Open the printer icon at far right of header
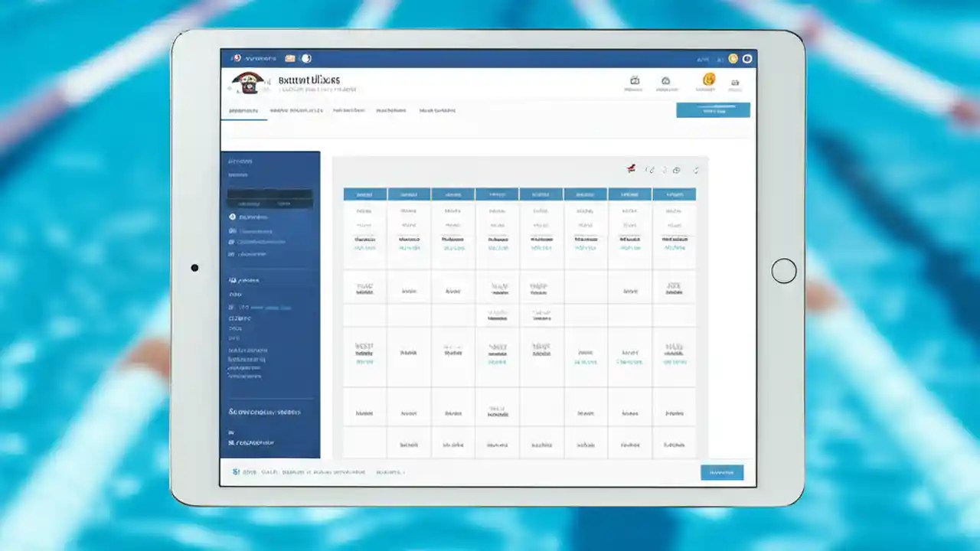The image size is (980, 551). (735, 81)
